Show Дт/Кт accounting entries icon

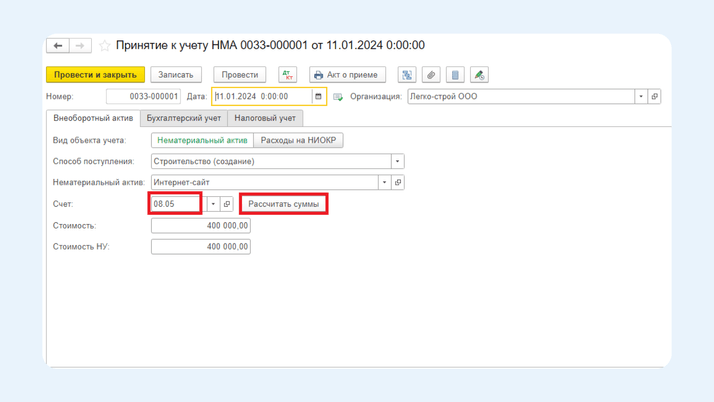click(x=287, y=75)
